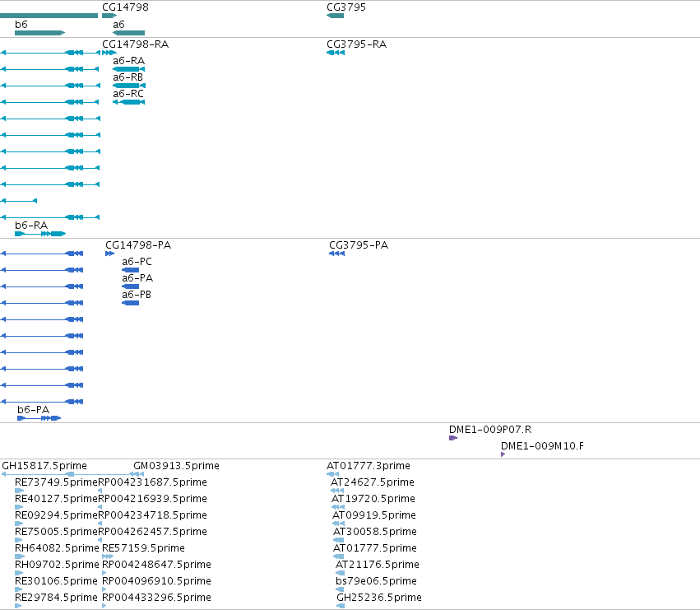Viewport: 700px width, 610px height.
Task: Click the CG3795 gene label
Action: tap(346, 7)
